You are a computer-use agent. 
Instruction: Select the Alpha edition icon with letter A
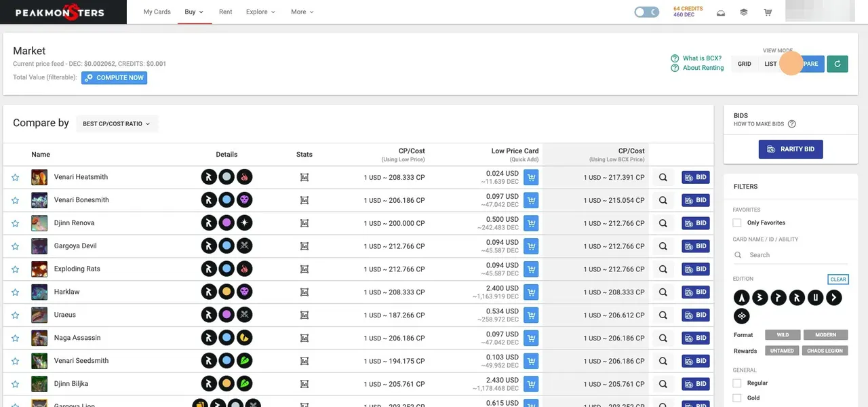[742, 297]
